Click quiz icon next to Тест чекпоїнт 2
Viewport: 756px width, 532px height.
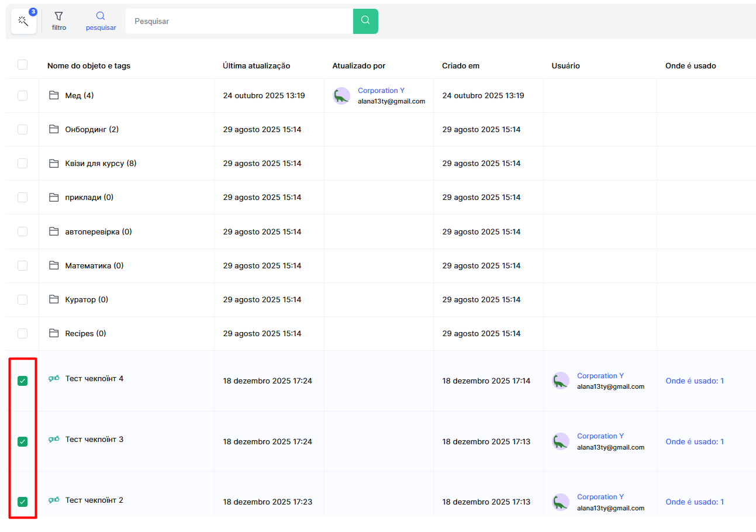tap(54, 500)
